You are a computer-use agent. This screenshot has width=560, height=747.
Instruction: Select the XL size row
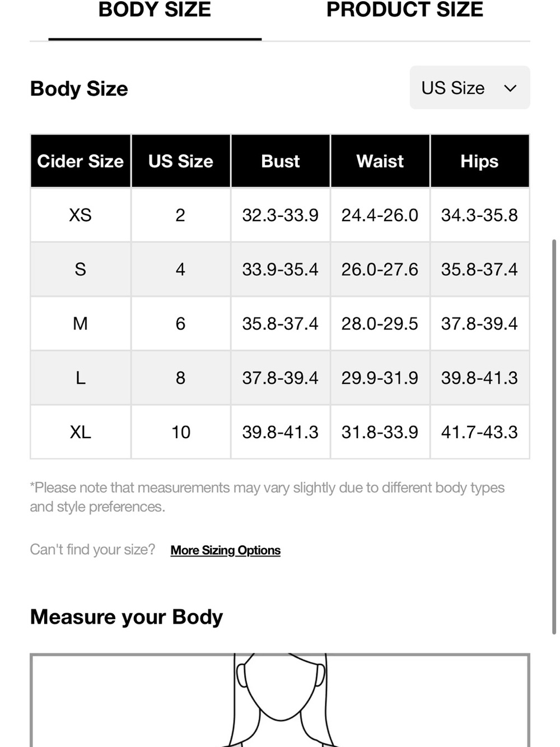(x=280, y=432)
